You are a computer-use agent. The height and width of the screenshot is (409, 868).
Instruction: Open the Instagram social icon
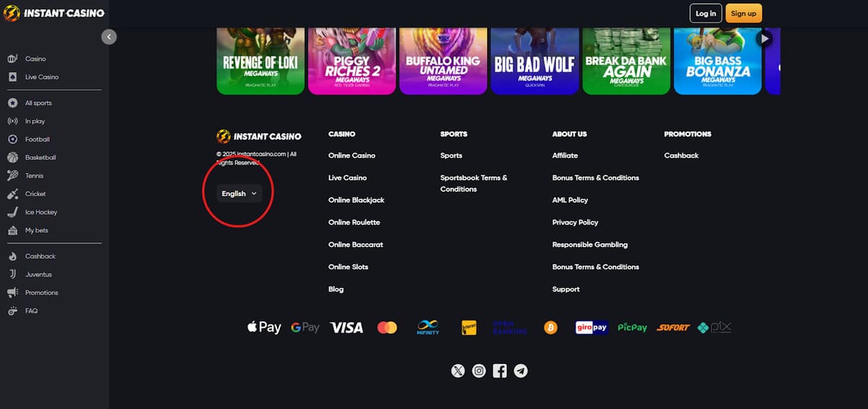[479, 371]
